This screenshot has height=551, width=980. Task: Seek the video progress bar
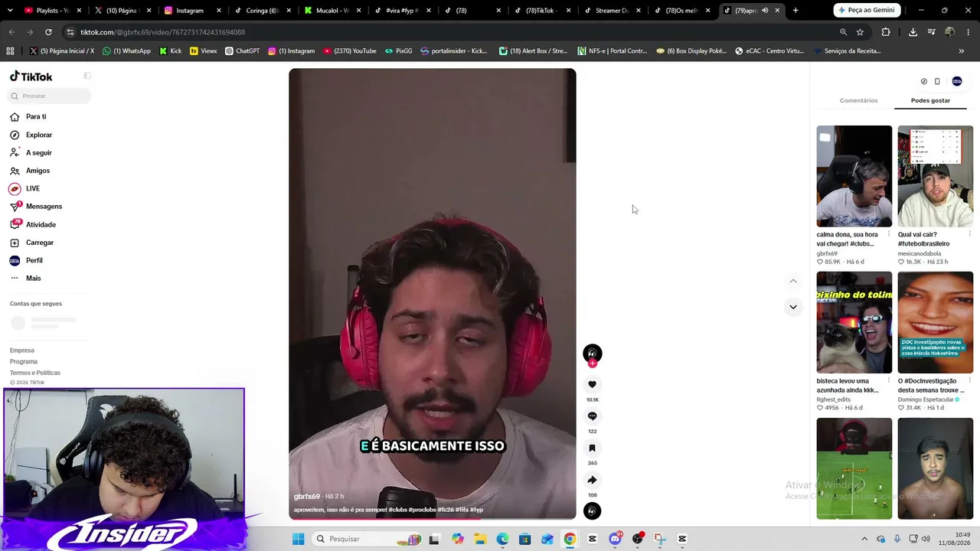pos(433,519)
